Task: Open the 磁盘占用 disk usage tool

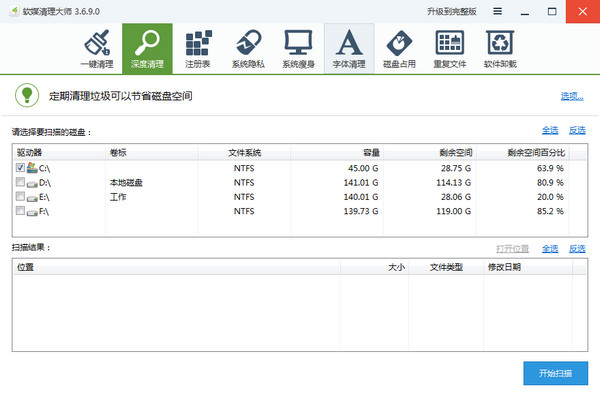Action: pos(399,49)
